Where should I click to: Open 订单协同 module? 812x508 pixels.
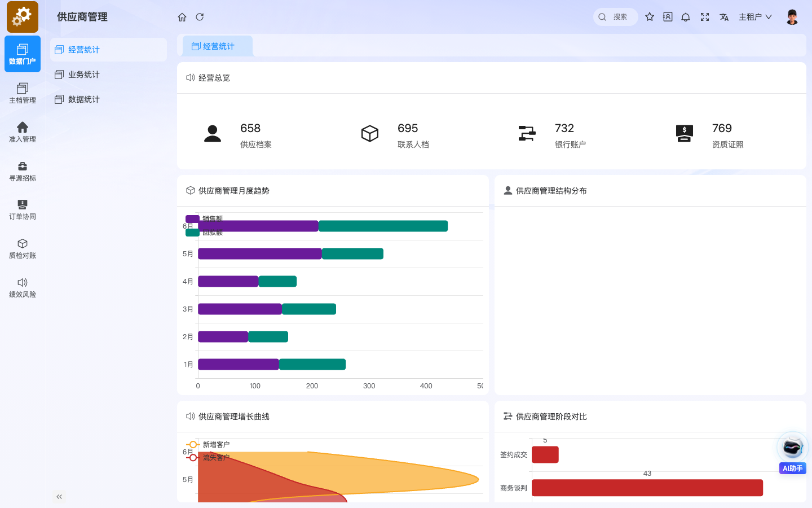pyautogui.click(x=23, y=209)
